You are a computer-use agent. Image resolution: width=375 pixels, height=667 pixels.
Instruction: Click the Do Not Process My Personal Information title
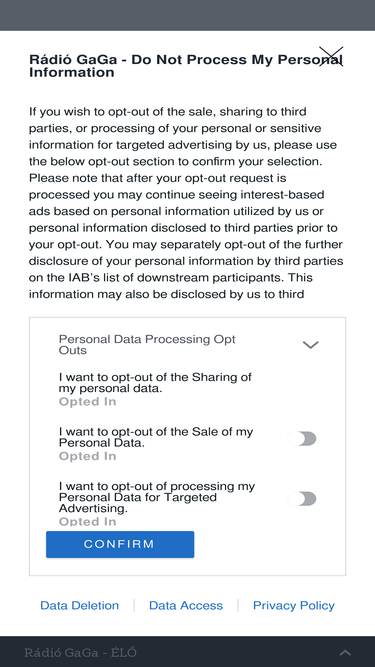186,66
